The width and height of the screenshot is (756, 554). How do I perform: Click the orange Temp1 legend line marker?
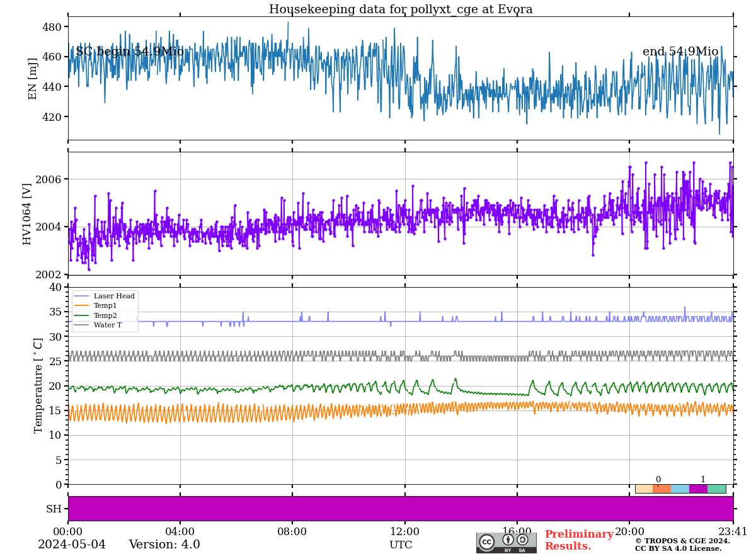click(x=82, y=306)
